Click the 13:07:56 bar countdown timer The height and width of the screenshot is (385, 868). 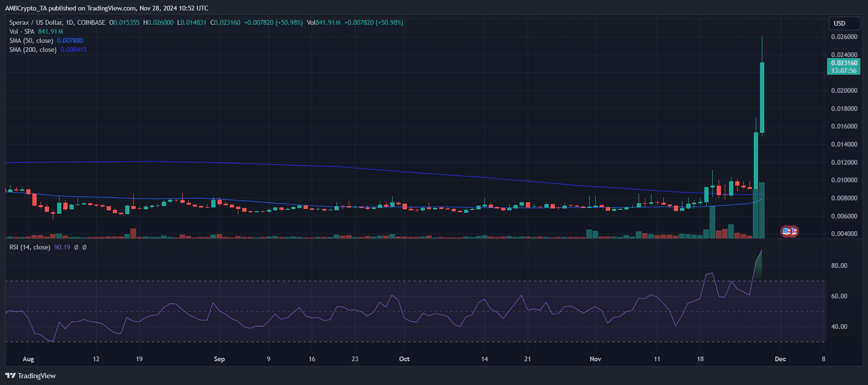pyautogui.click(x=844, y=70)
